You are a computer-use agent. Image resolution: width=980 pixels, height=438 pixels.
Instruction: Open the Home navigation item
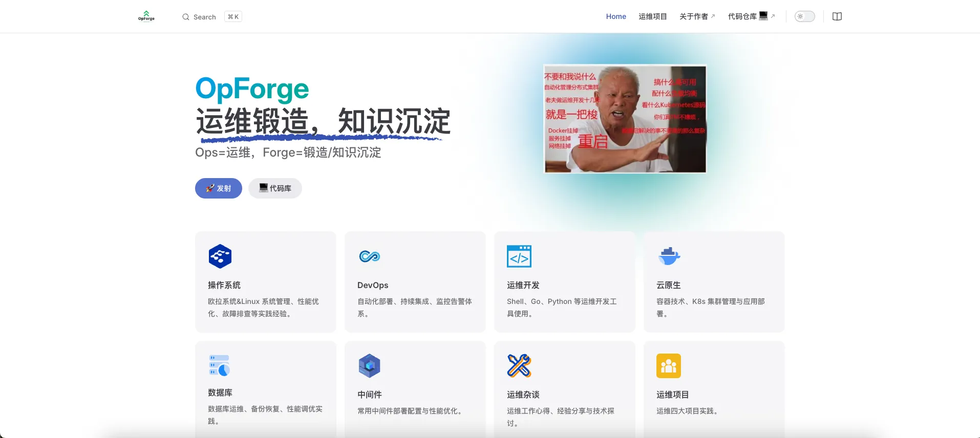pyautogui.click(x=616, y=16)
